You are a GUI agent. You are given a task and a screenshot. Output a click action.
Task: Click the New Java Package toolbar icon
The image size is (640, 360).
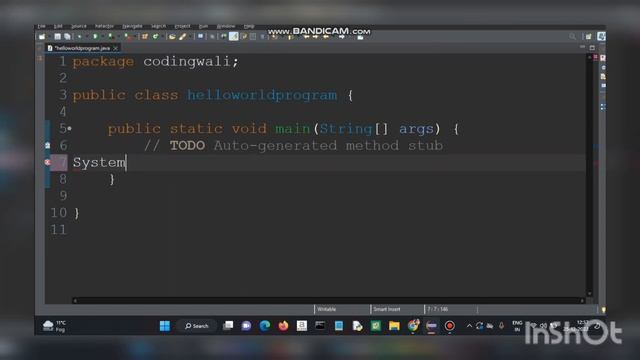145,37
